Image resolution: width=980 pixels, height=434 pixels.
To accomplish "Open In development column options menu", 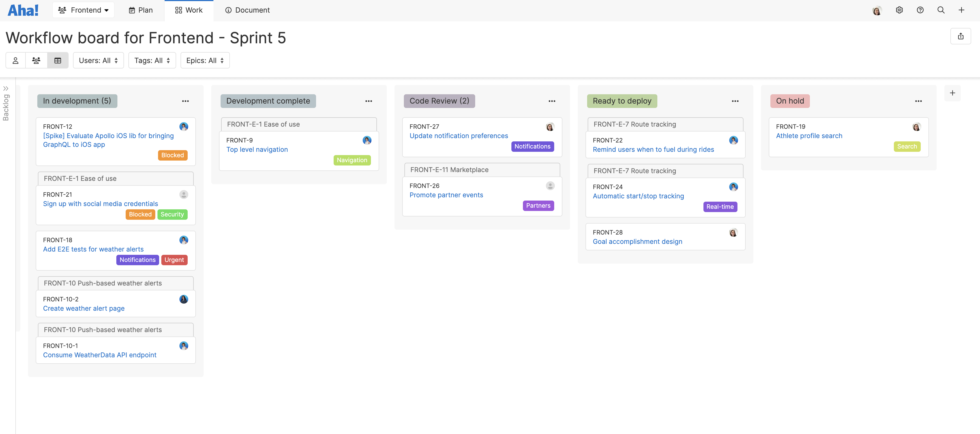I will 185,101.
